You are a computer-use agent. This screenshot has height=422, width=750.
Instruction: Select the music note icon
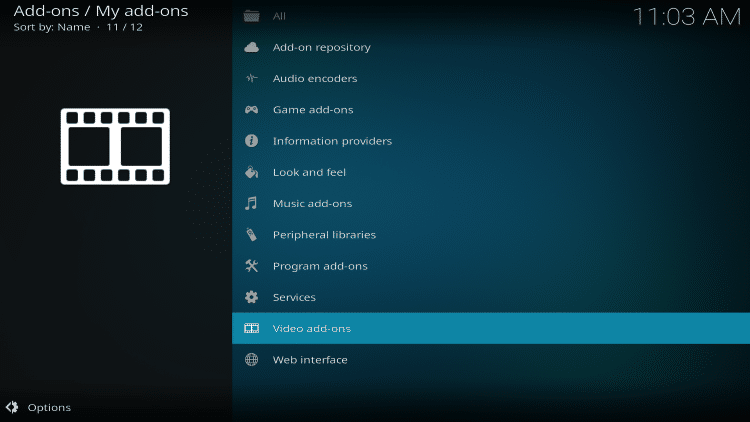[252, 204]
